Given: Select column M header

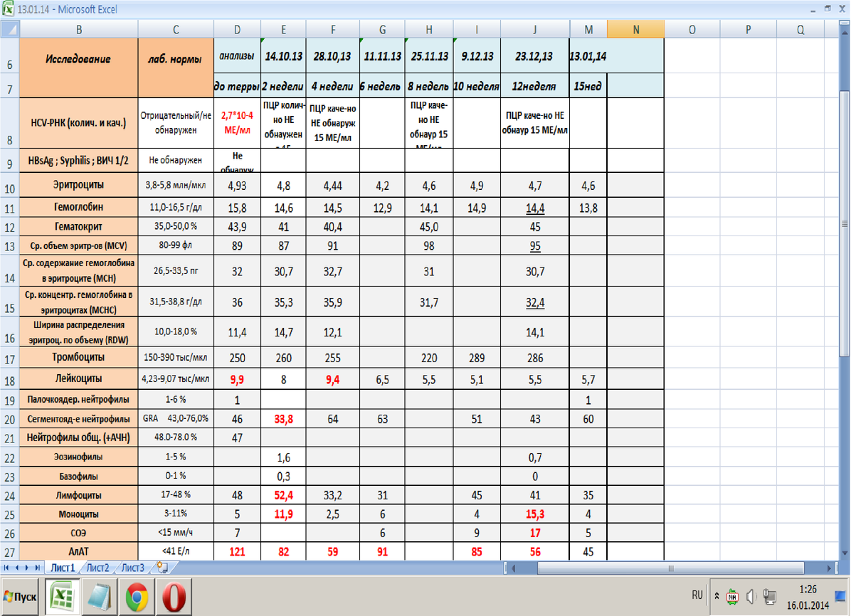Looking at the screenshot, I should 588,29.
